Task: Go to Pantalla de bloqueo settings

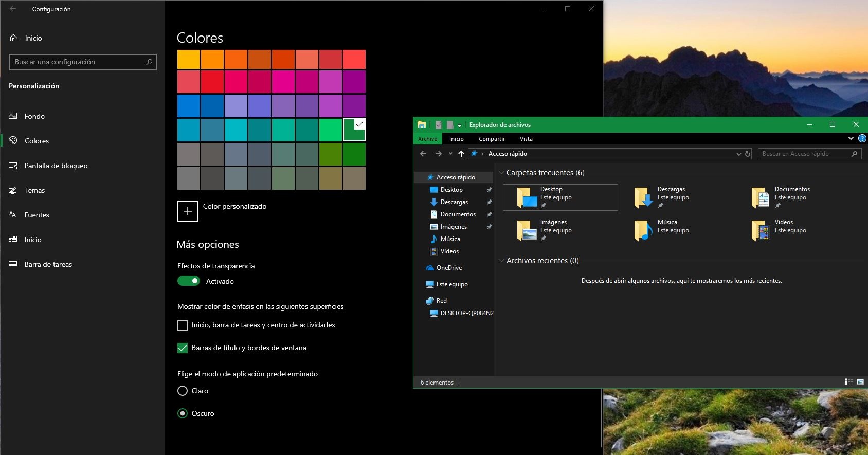Action: [x=56, y=166]
